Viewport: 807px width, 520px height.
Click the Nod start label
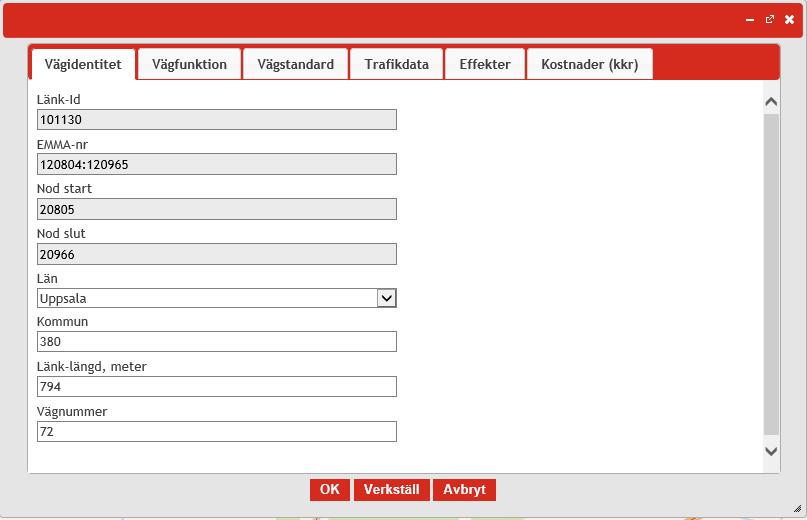(64, 188)
